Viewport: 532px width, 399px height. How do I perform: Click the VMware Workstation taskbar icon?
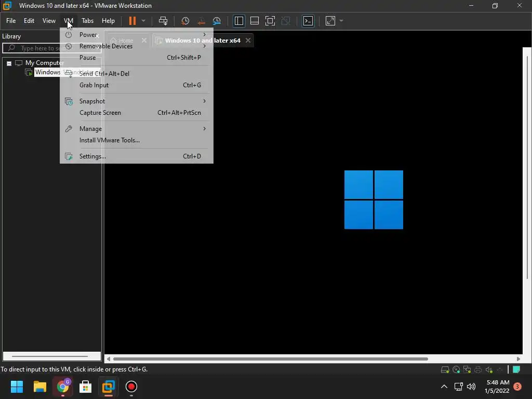(109, 387)
